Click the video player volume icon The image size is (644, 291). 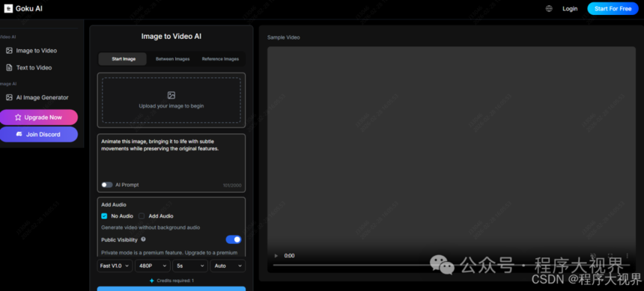594,256
